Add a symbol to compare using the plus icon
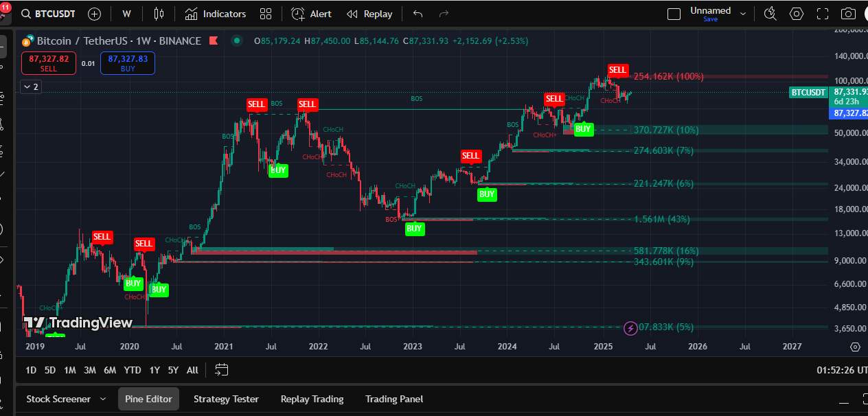Screen dimensions: 868x416 (x=95, y=14)
